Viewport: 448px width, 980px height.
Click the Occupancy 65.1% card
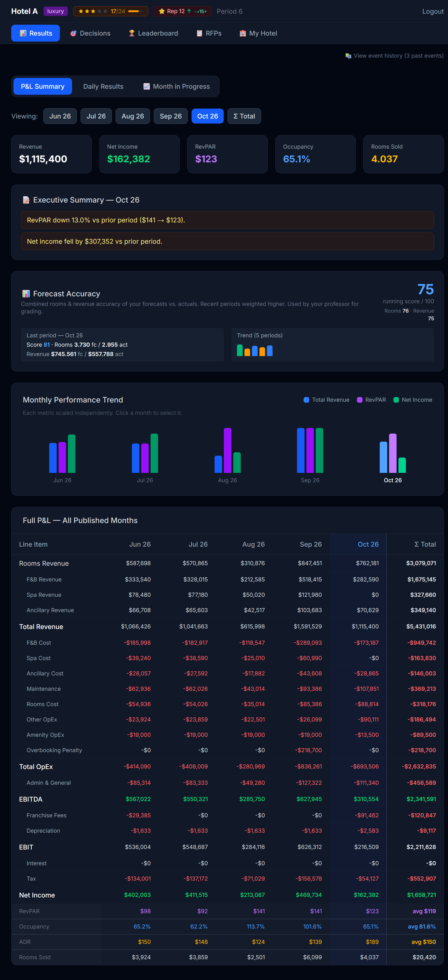click(315, 154)
